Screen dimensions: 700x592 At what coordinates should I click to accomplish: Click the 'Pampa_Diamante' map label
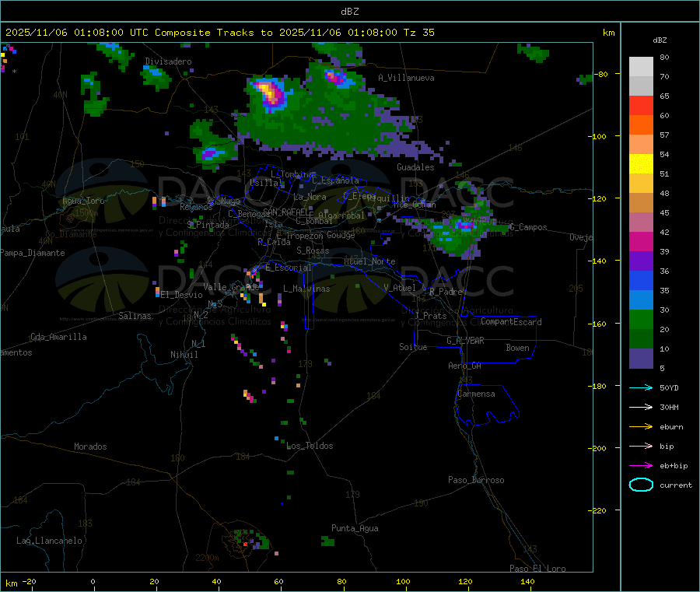point(33,253)
